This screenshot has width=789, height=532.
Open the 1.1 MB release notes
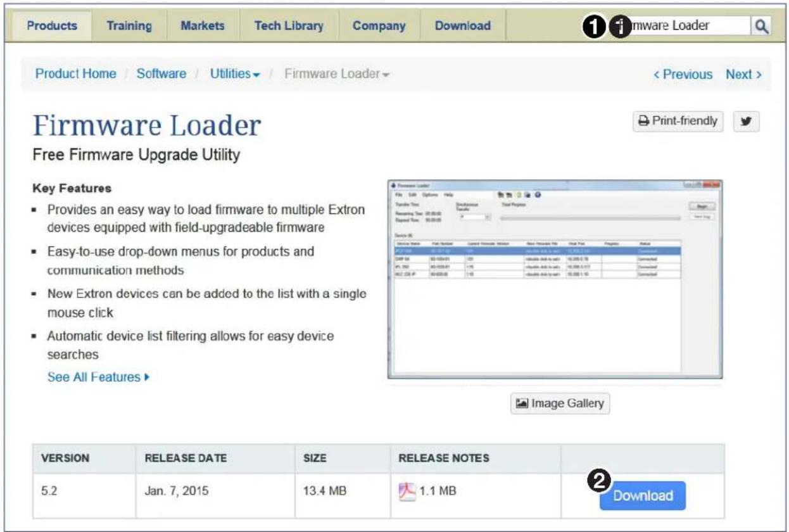(x=438, y=491)
